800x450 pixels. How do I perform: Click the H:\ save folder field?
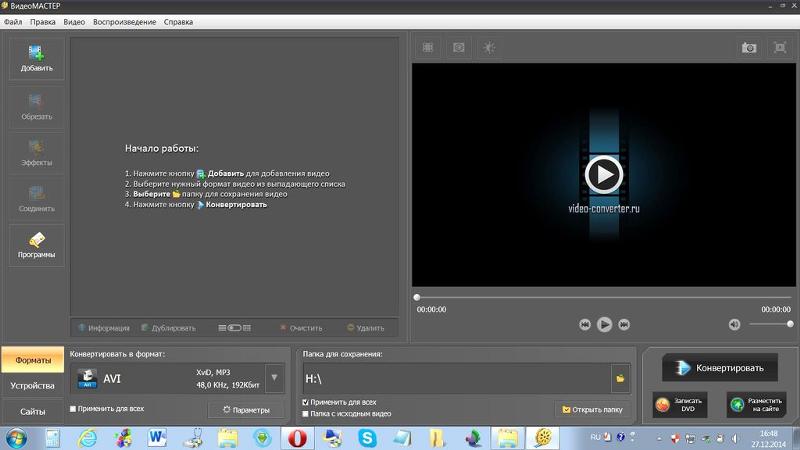point(457,379)
